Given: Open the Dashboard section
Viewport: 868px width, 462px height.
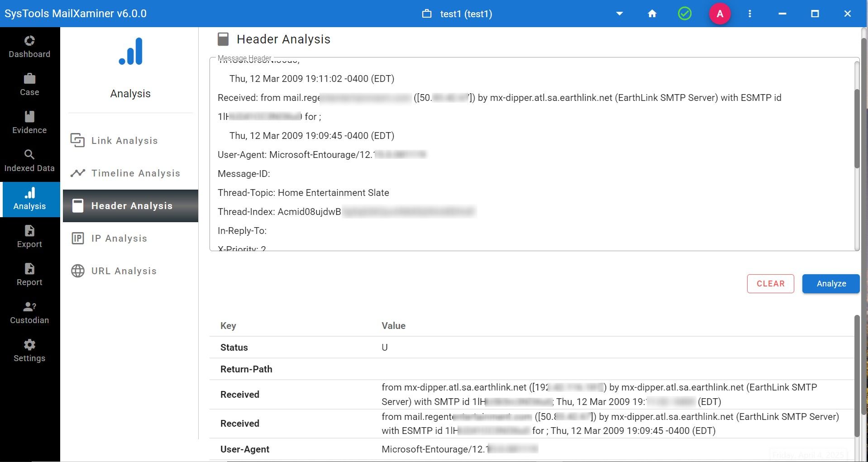Looking at the screenshot, I should (x=29, y=47).
